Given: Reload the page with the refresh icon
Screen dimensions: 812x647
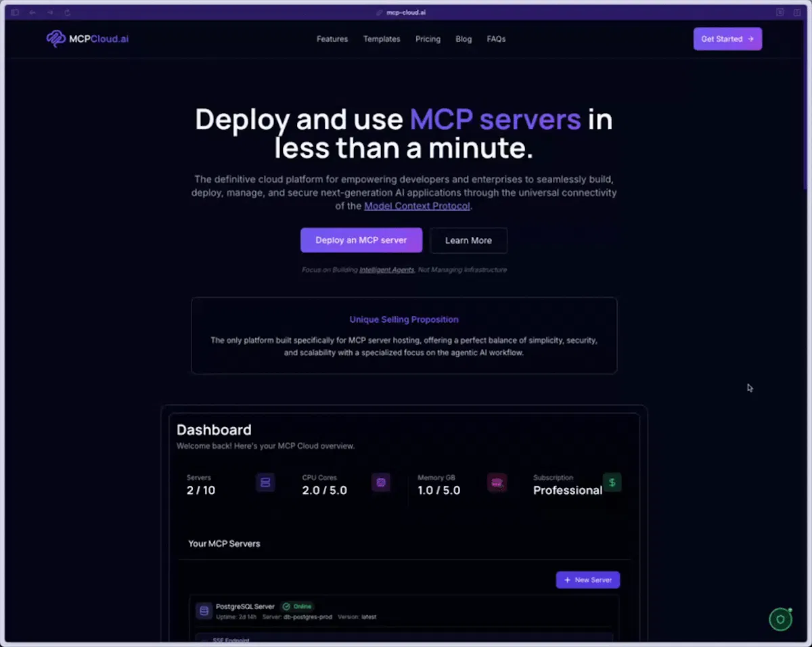Looking at the screenshot, I should click(x=67, y=12).
